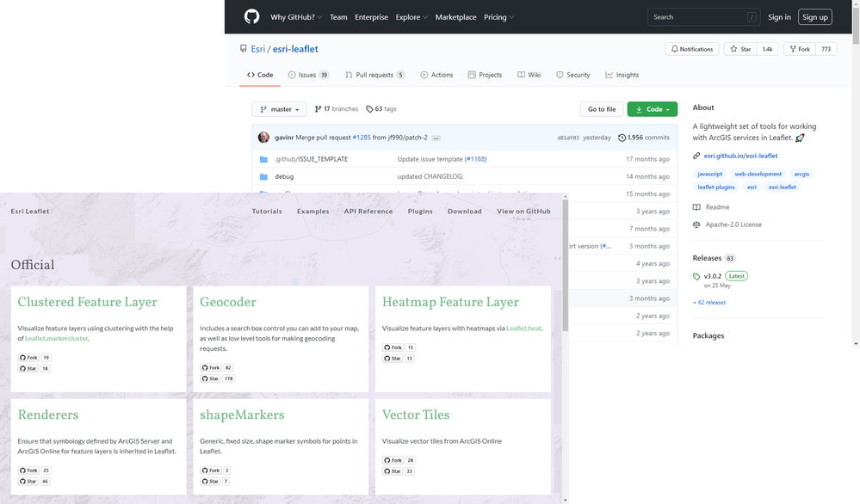This screenshot has height=504, width=860.
Task: Open the GitHub octocat logo home
Action: 251,17
